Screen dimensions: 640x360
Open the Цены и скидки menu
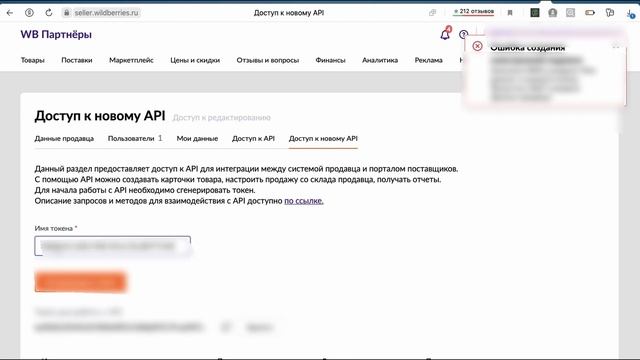click(x=195, y=60)
